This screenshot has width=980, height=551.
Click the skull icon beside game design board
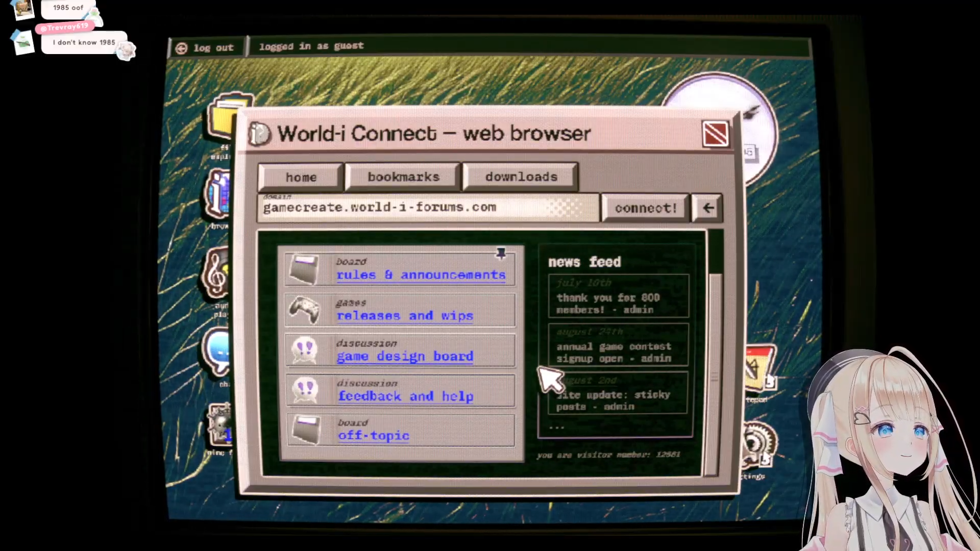(x=305, y=350)
